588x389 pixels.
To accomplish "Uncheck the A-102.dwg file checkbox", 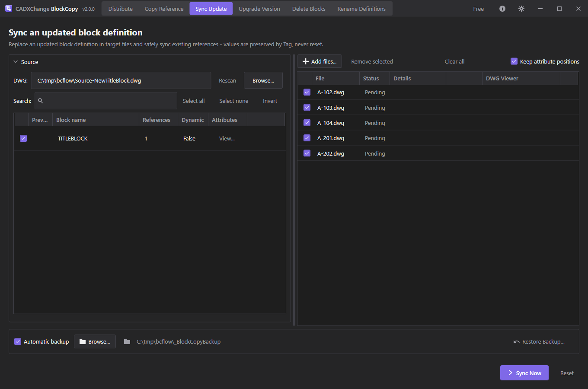I will [x=307, y=92].
